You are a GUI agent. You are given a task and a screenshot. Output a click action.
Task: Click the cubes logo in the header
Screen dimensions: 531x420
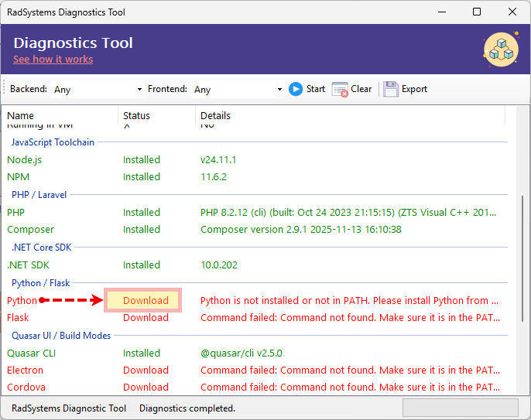tap(500, 50)
